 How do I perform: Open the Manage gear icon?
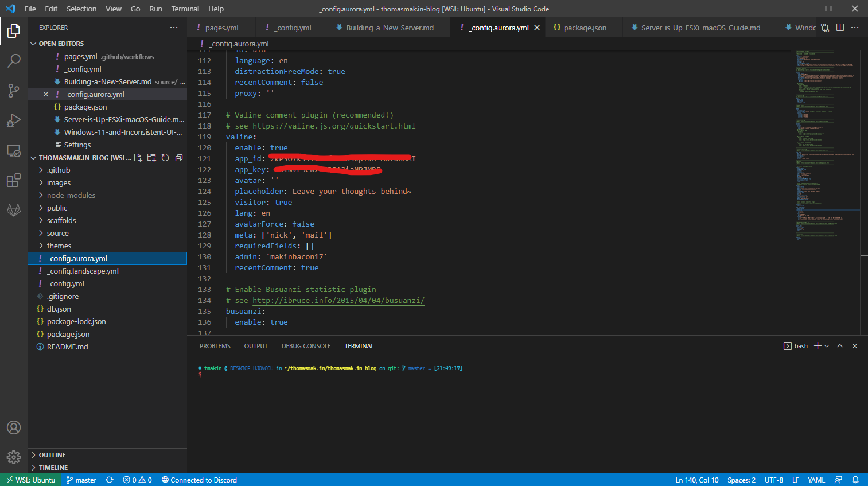[x=14, y=457]
